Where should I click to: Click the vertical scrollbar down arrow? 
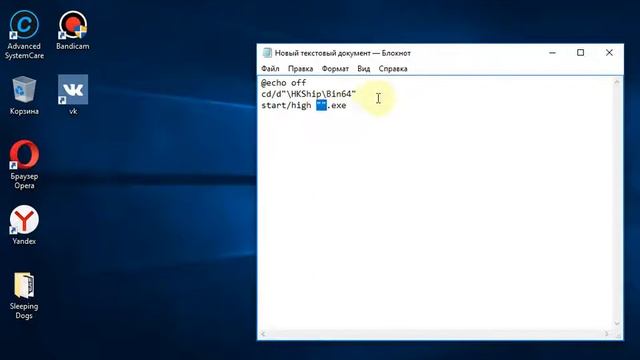[617, 323]
